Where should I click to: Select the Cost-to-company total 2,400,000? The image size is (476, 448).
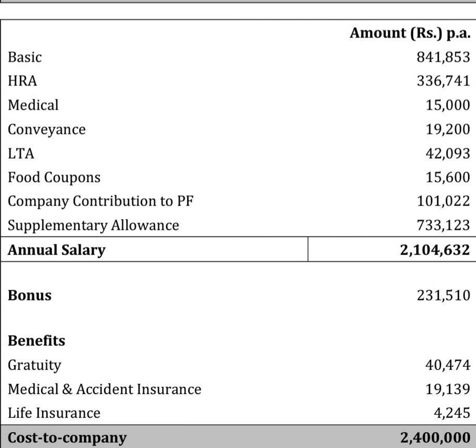coord(435,438)
